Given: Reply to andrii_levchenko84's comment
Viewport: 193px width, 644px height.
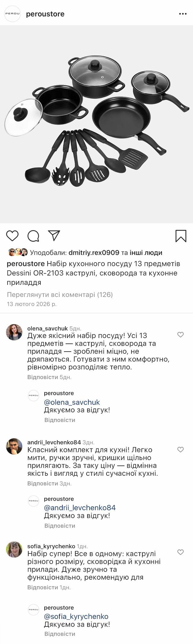Looking at the screenshot, I should point(43,483).
